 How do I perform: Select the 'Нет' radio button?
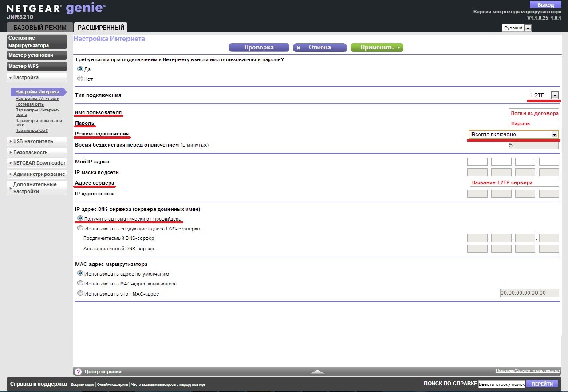pos(80,79)
